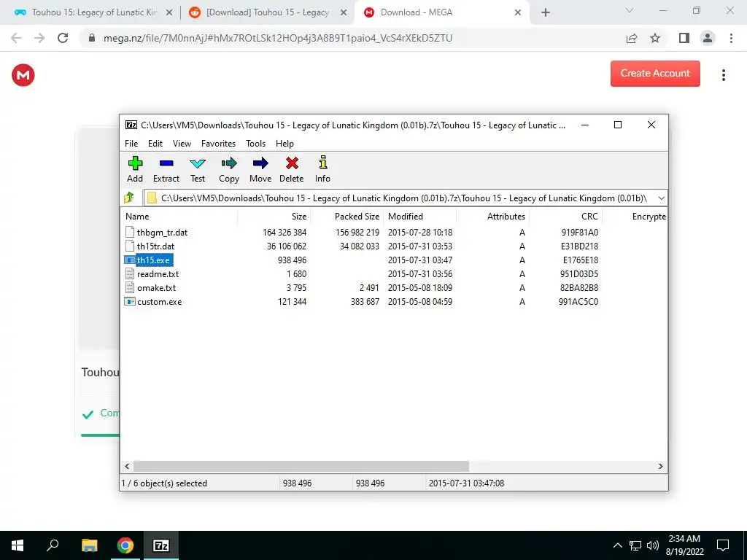Close the Download - MEGA tab

click(x=518, y=13)
